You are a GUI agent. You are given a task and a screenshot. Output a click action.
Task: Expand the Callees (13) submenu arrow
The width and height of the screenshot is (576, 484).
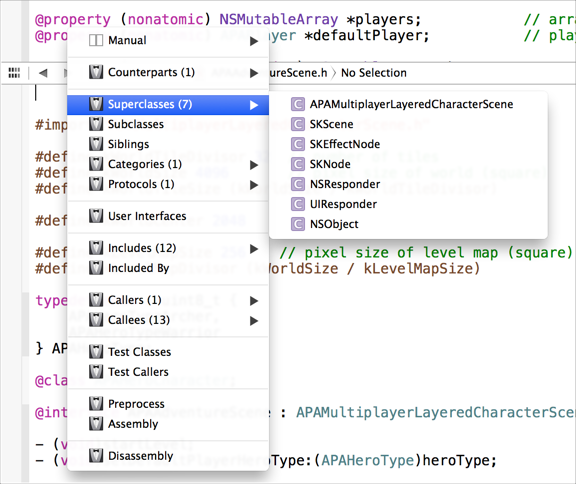click(x=253, y=321)
